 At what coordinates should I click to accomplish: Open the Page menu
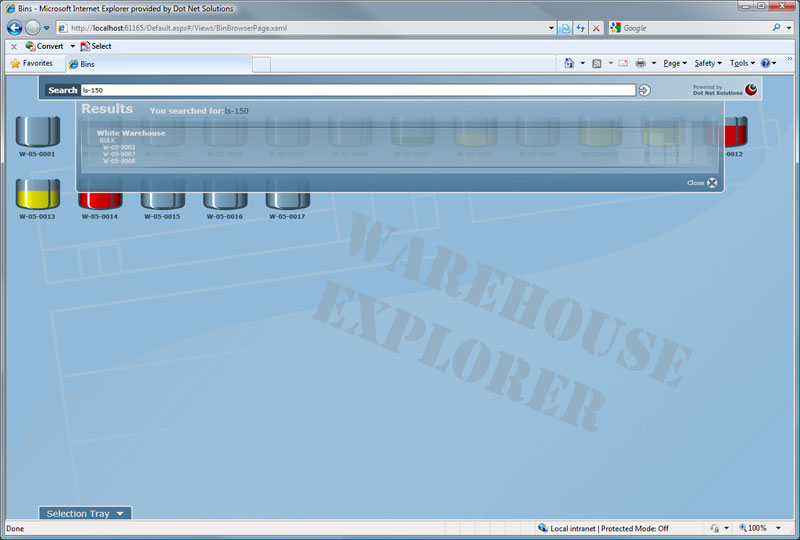(x=674, y=63)
